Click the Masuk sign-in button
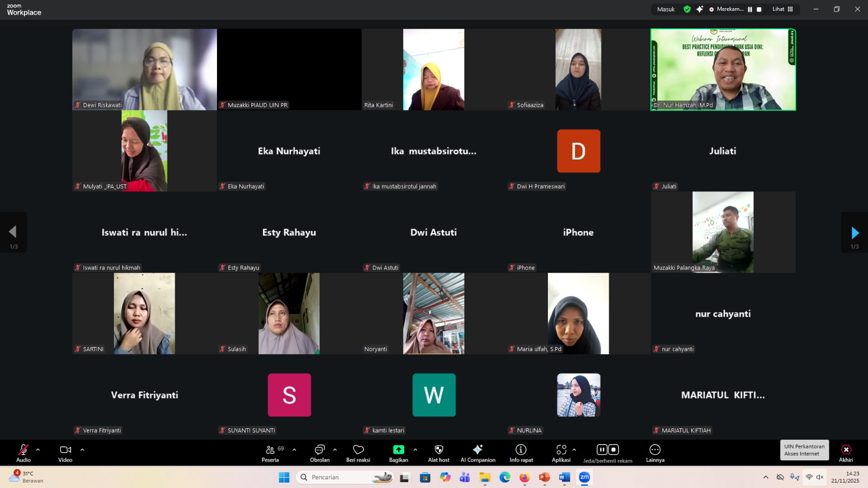The image size is (868, 488). pyautogui.click(x=666, y=9)
